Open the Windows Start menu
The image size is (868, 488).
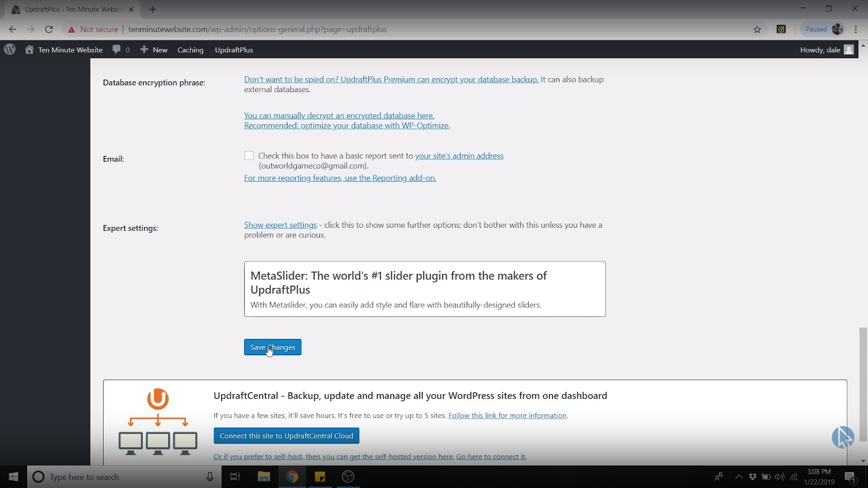tap(14, 477)
